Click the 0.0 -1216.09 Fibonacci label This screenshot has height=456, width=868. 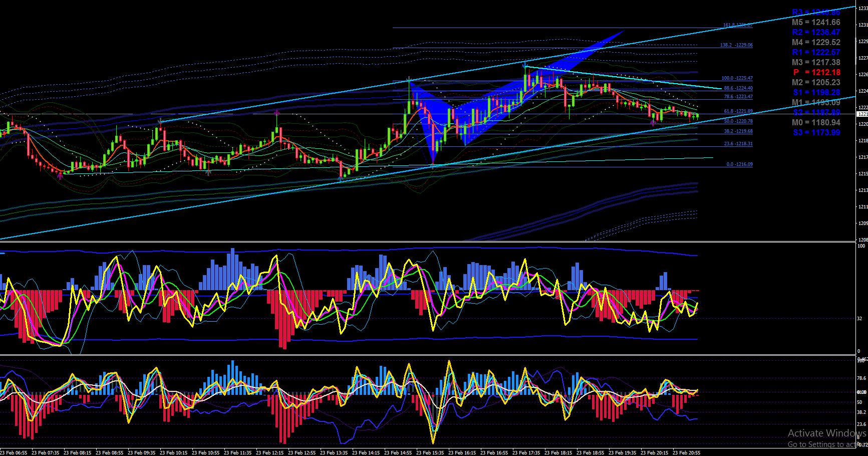click(739, 164)
